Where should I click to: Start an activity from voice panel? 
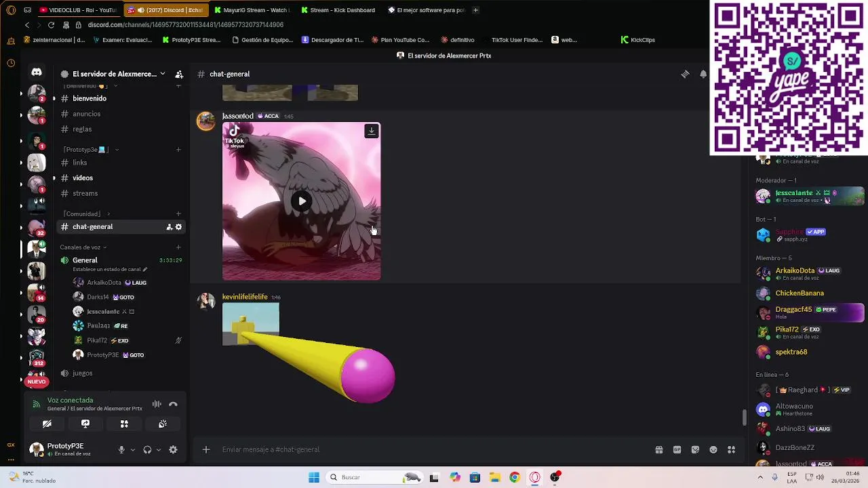124,424
